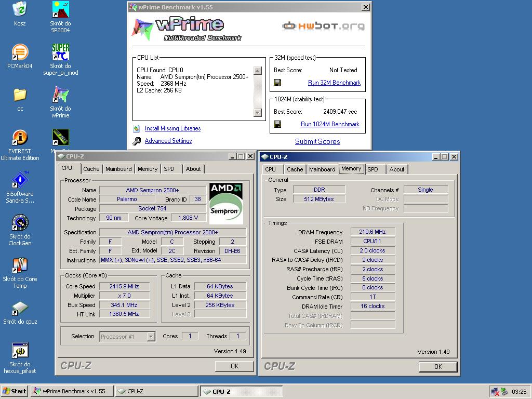Click the Run 1024M Benchmark link
Image resolution: width=532 pixels, height=399 pixels.
pos(330,124)
